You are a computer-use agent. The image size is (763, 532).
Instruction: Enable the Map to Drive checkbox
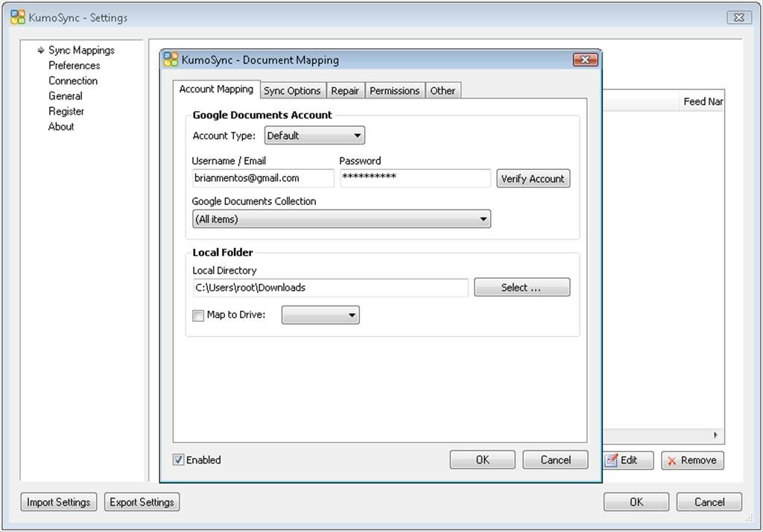pyautogui.click(x=198, y=315)
